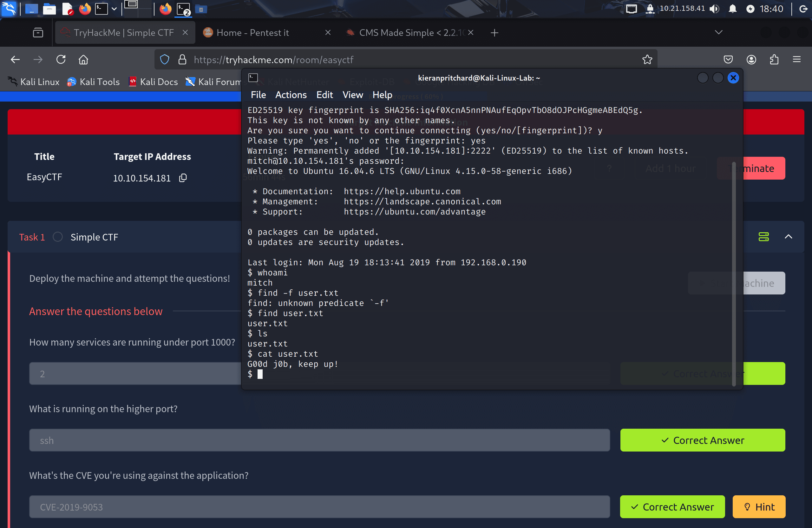
Task: Collapse Task 1 Simple CTF section chevron
Action: click(x=789, y=236)
